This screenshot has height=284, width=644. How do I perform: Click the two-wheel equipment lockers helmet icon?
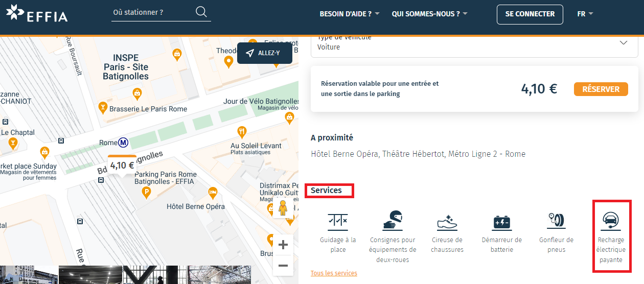[x=393, y=221]
